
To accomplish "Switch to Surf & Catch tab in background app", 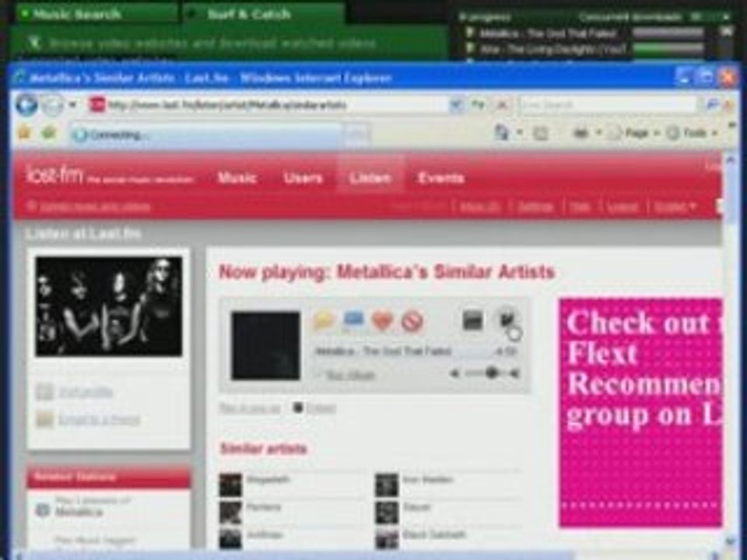I will (264, 14).
